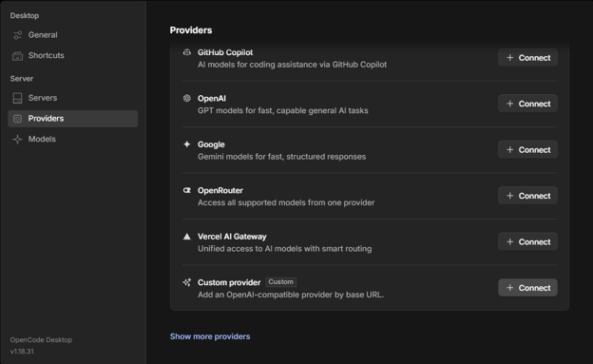Click the OpenAI logo icon
The height and width of the screenshot is (364, 593).
pos(187,99)
